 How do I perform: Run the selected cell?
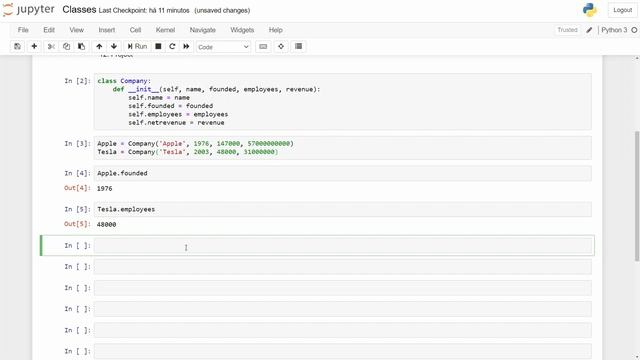tap(137, 47)
